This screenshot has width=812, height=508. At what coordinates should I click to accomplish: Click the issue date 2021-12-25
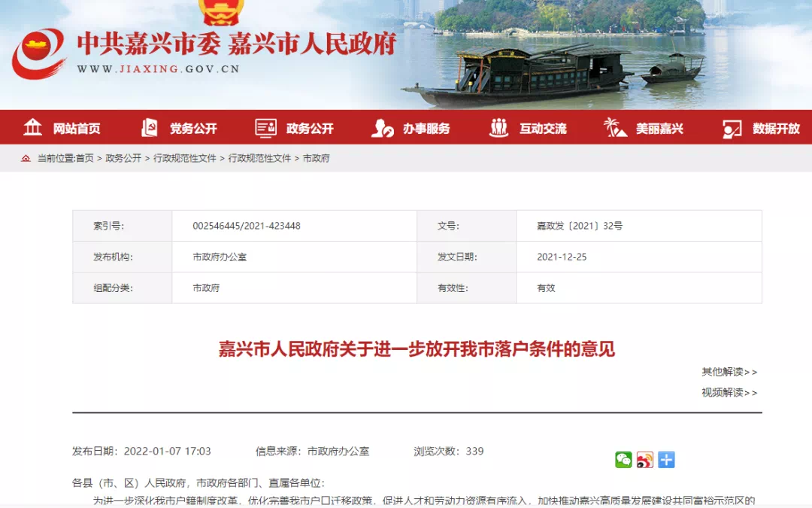[562, 257]
